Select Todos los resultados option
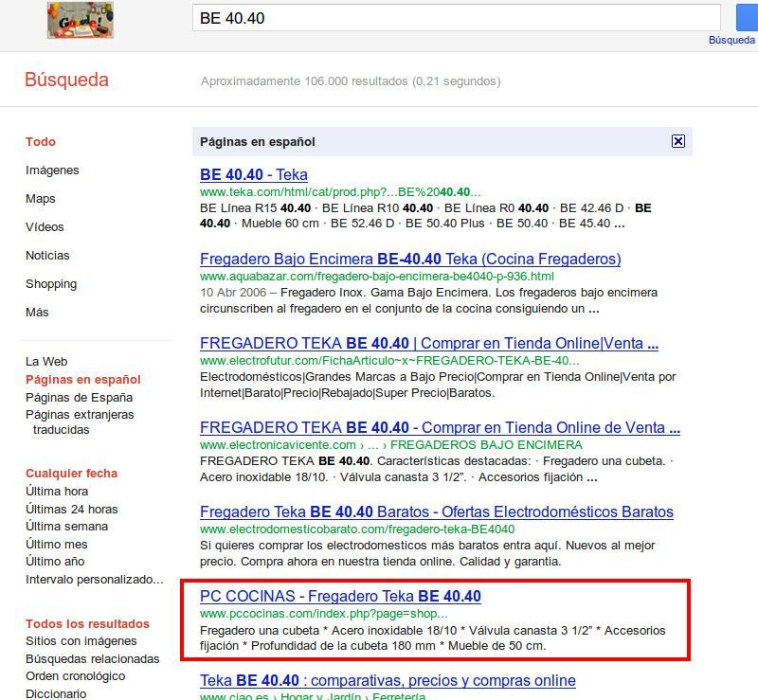Screen dimensions: 758x700 click(x=87, y=623)
